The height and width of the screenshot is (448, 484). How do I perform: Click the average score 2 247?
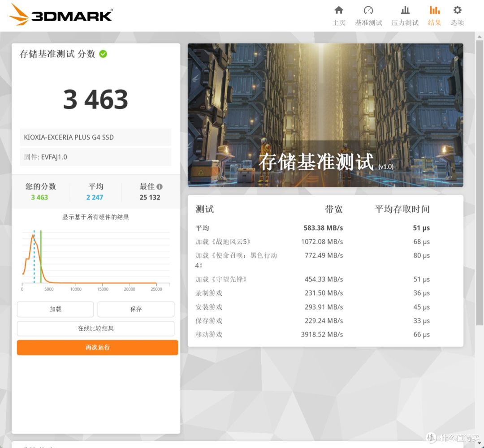click(x=95, y=198)
